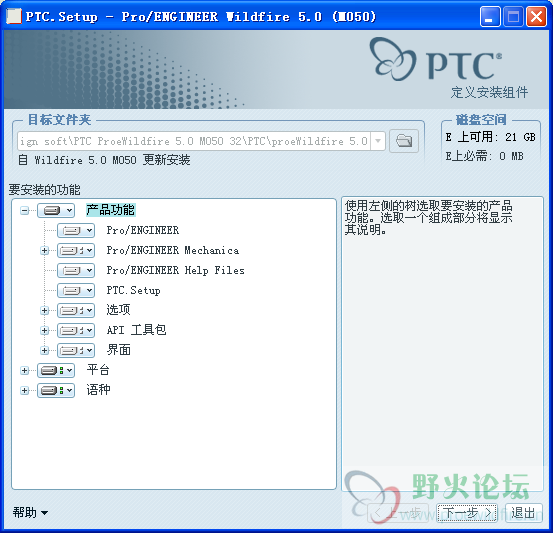The height and width of the screenshot is (533, 553).
Task: Click the PTC.Setup title bar icon
Action: [14, 17]
